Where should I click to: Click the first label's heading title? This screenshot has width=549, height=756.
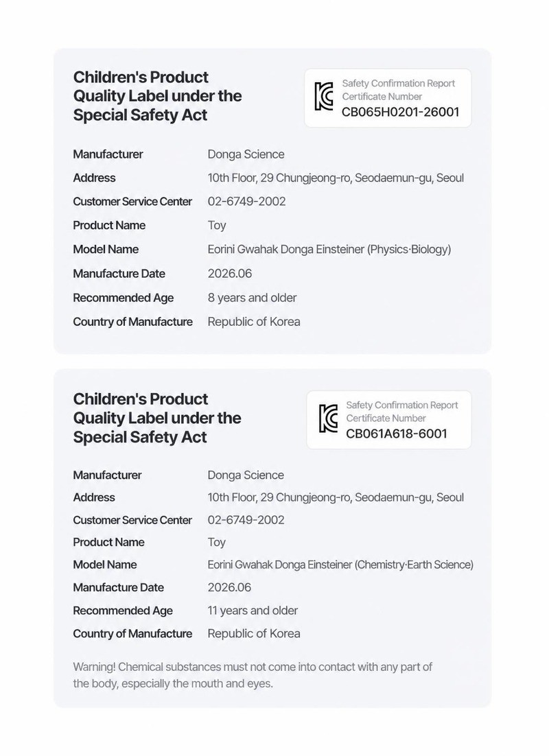point(157,96)
